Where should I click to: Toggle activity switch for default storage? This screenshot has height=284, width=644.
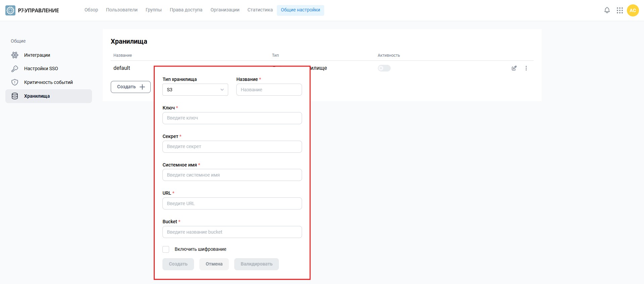(384, 68)
